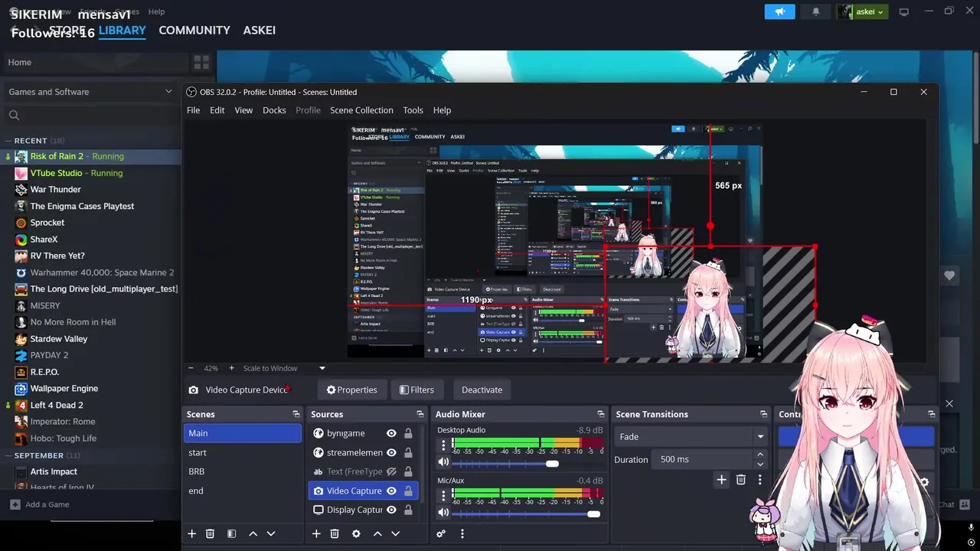This screenshot has width=980, height=551.
Task: Open scene filters icon in Scenes toolbar
Action: pos(231,533)
